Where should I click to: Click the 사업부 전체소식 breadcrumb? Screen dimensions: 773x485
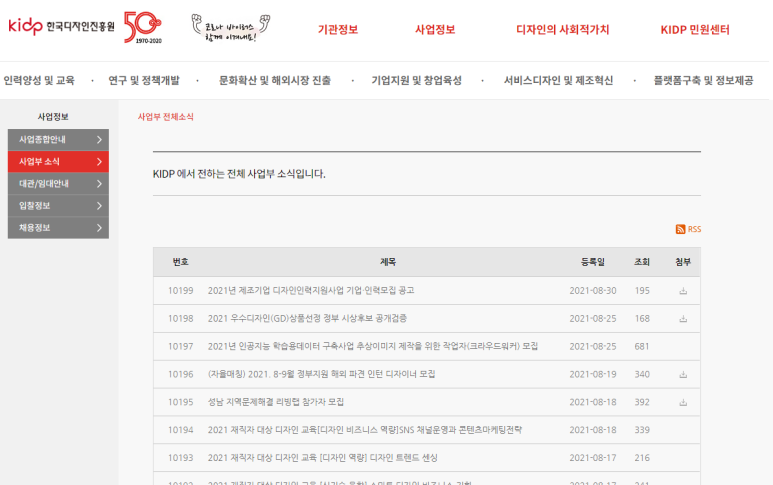(x=166, y=117)
